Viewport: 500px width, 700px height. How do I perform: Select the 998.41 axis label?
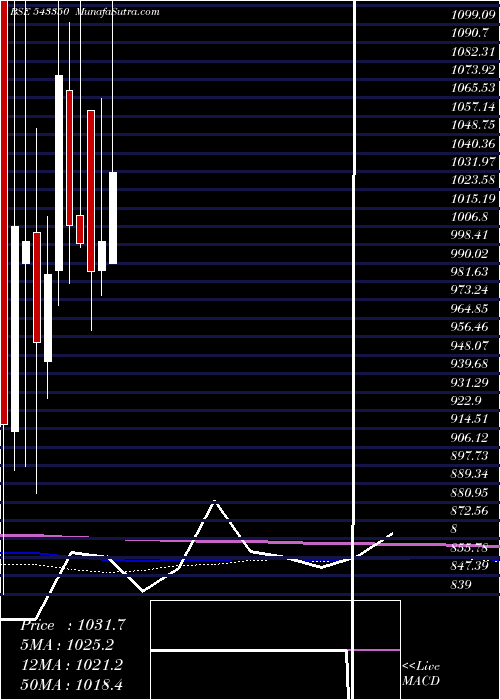click(x=471, y=235)
